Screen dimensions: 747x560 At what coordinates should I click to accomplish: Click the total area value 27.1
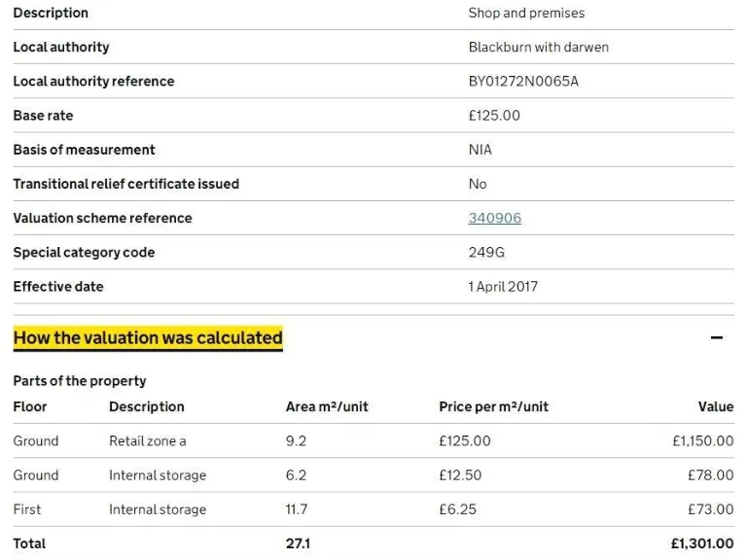[298, 543]
